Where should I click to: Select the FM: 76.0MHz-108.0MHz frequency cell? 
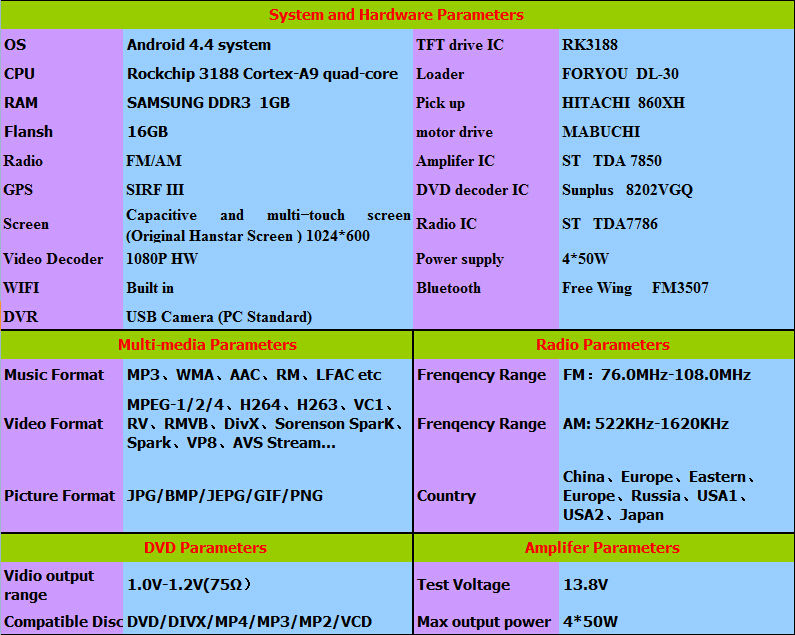tap(656, 375)
